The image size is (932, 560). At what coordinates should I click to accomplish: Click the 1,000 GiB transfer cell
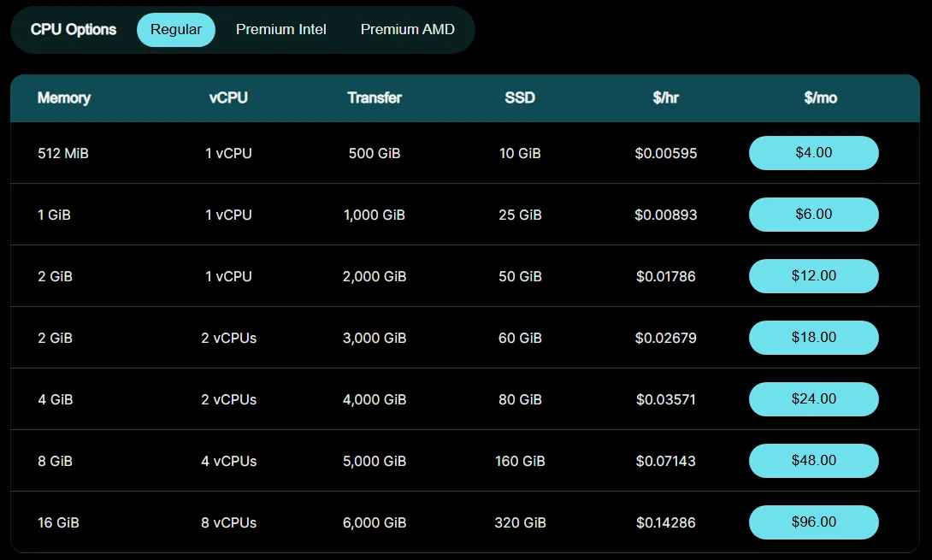point(375,215)
